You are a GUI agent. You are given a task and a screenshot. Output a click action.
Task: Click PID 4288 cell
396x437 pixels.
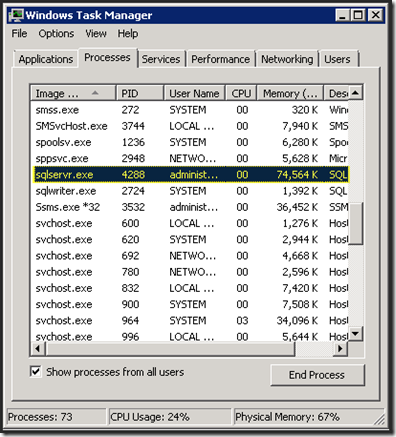tap(133, 175)
